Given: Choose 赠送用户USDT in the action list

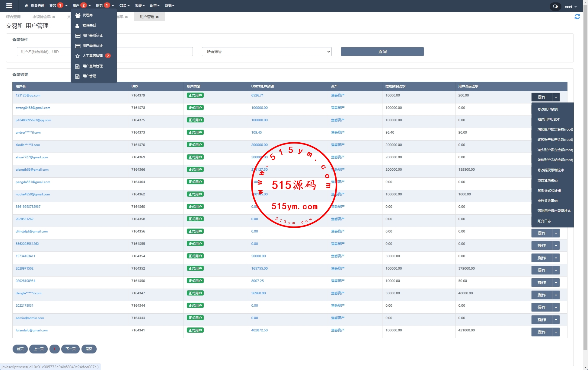Looking at the screenshot, I should 548,119.
